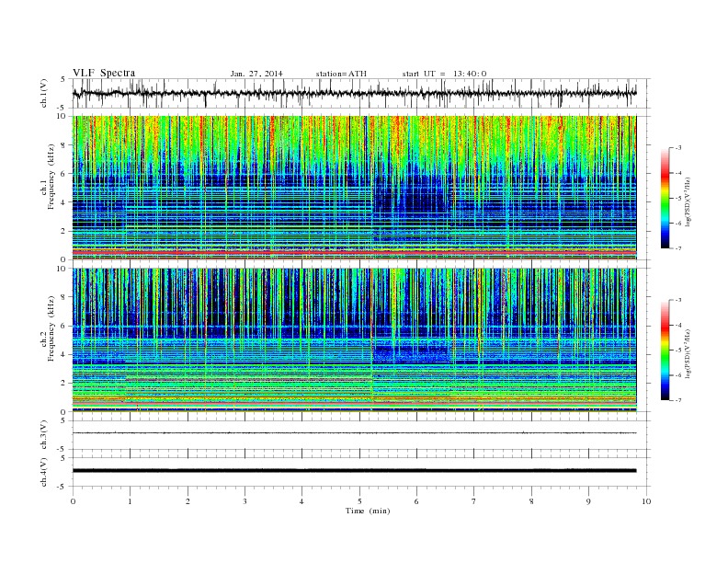This screenshot has width=728, height=563.
Task: Click the ch.1 waveform trace at top
Action: 354,93
